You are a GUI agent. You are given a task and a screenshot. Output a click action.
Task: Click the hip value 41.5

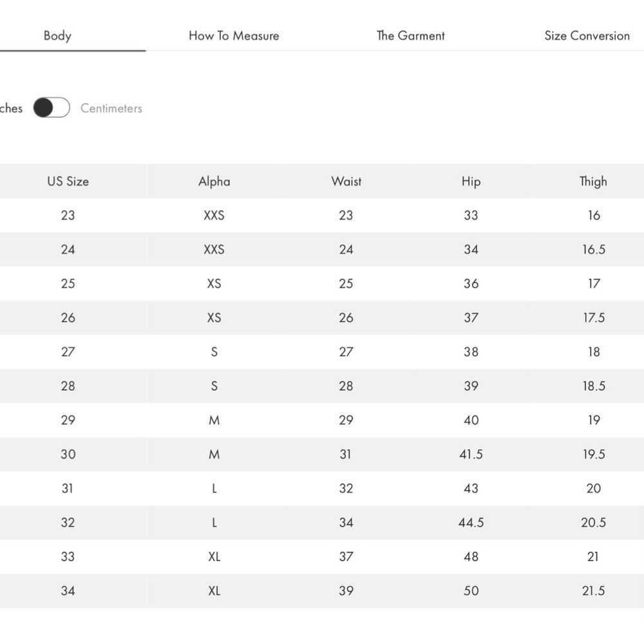(471, 454)
